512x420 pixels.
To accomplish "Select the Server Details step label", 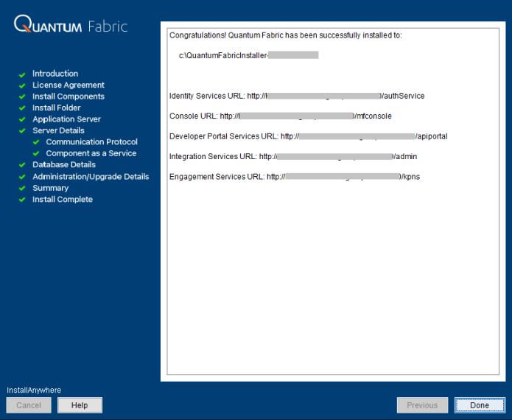I will pos(58,130).
